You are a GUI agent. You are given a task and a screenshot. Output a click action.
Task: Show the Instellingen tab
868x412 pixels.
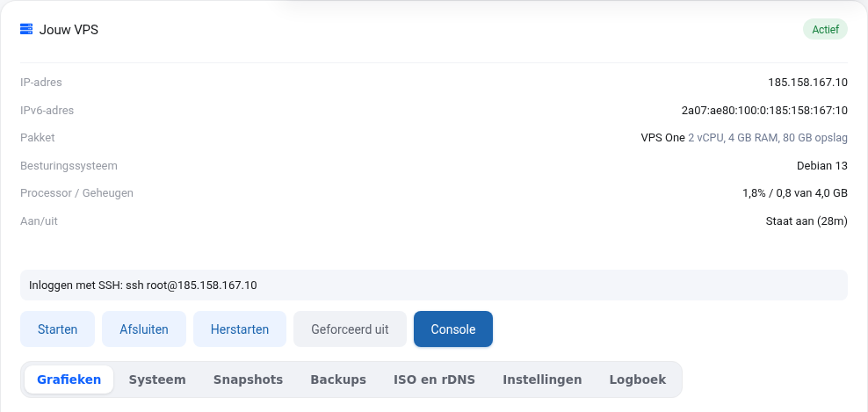point(542,379)
